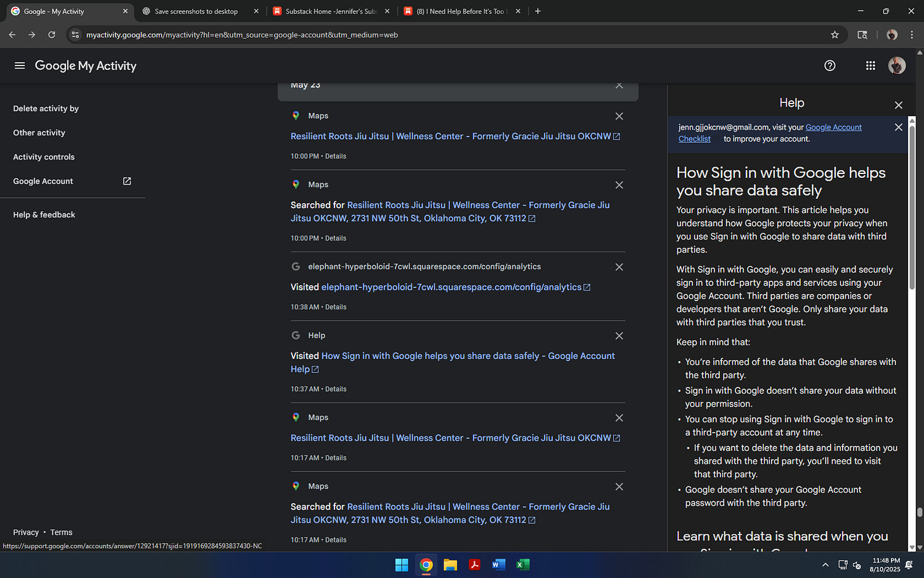924x578 pixels.
Task: Bookmark this page with the star icon
Action: (835, 35)
